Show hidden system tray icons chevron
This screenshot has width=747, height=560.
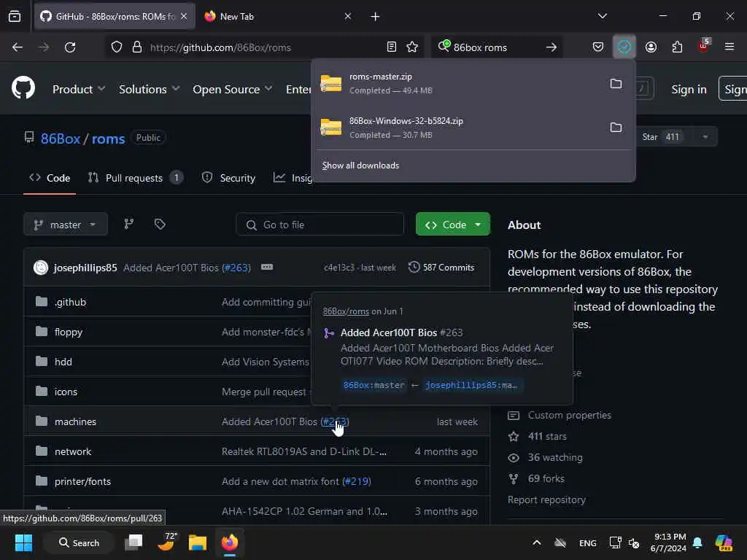click(x=536, y=542)
